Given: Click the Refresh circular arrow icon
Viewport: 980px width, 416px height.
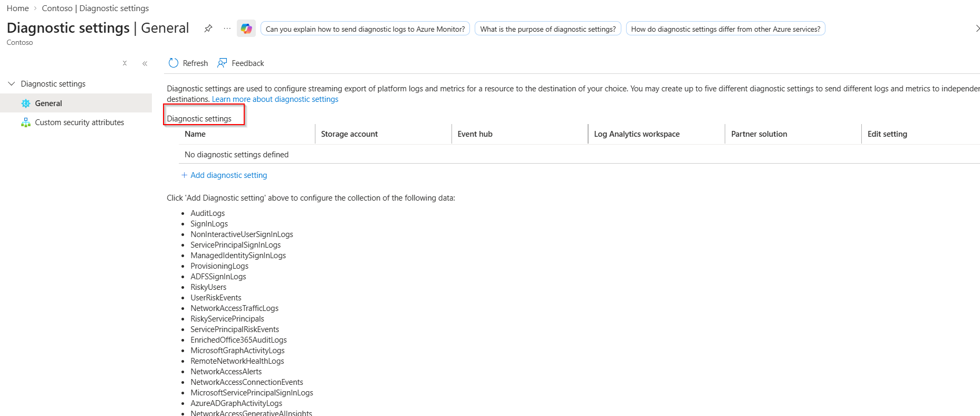Looking at the screenshot, I should [174, 63].
